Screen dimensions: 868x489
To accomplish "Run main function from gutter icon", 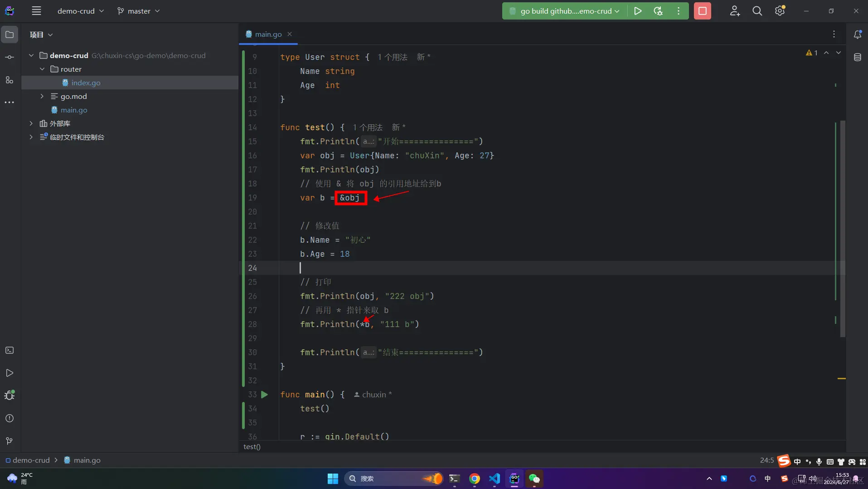I will (265, 395).
